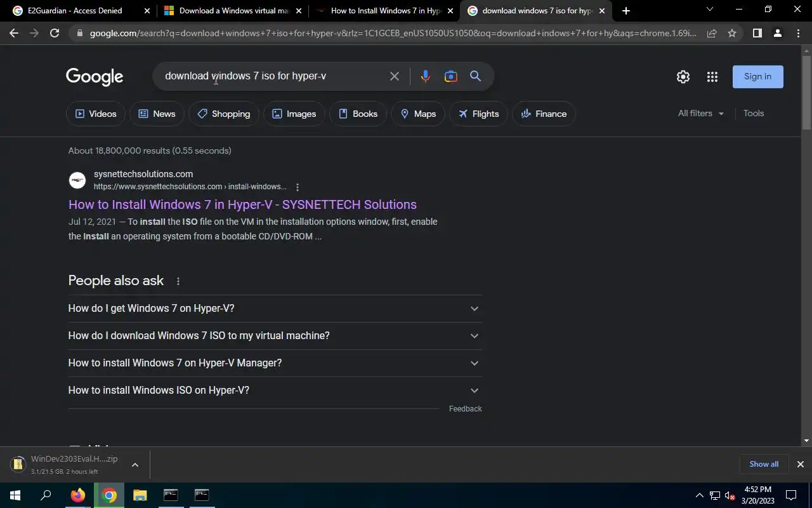The image size is (812, 508).
Task: Click the Feedback link
Action: pyautogui.click(x=465, y=409)
